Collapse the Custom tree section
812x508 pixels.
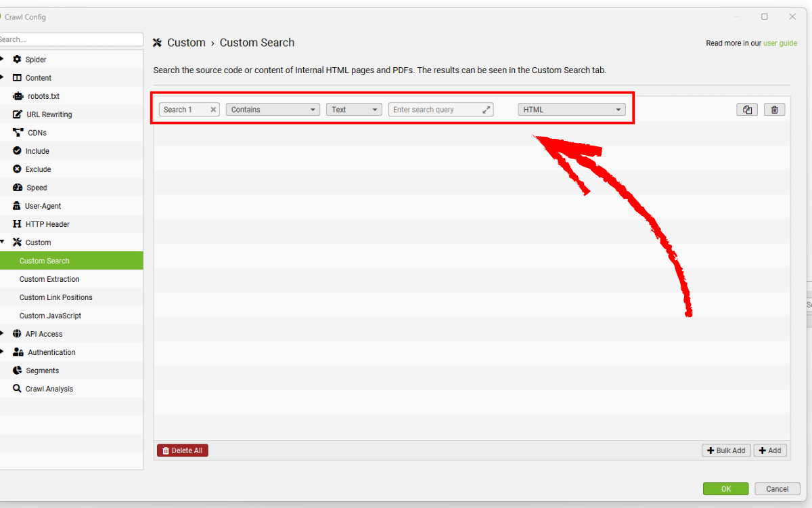(x=2, y=242)
